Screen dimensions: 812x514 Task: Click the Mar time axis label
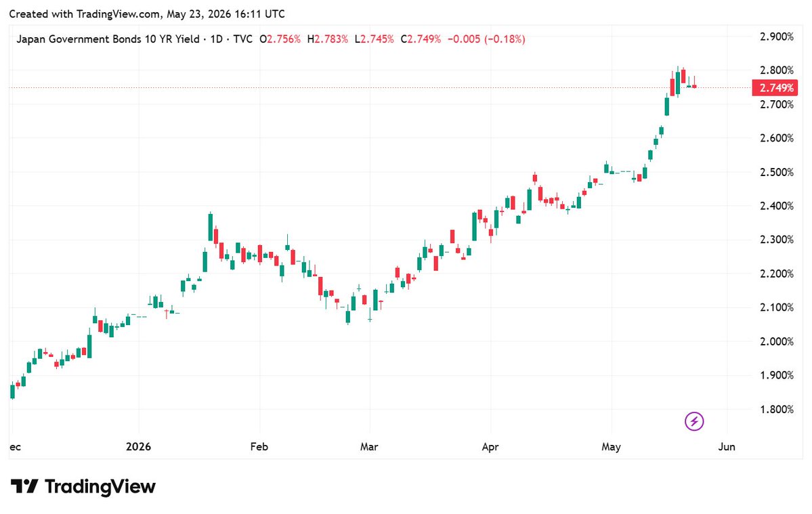(369, 447)
